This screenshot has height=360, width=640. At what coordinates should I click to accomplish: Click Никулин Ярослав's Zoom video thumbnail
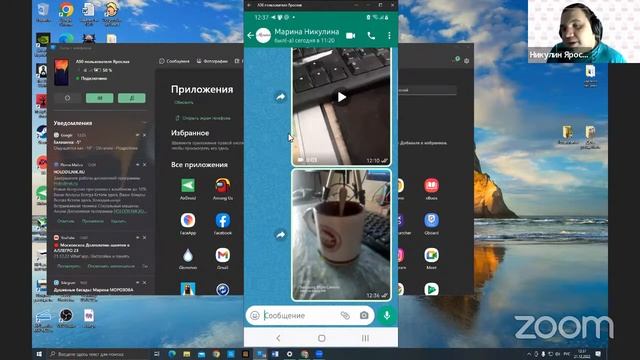(584, 31)
